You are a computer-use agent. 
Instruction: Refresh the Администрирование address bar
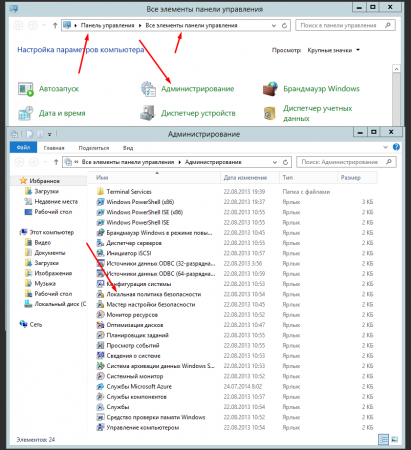click(x=285, y=162)
